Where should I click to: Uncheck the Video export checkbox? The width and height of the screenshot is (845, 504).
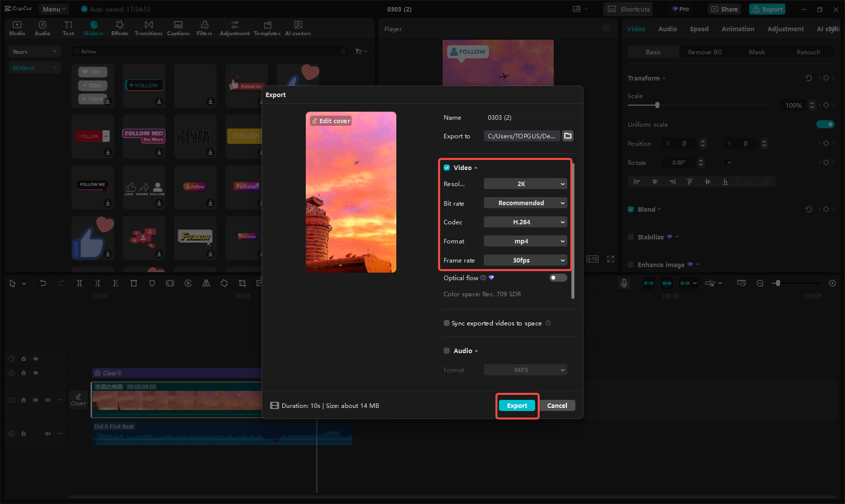[x=447, y=167]
